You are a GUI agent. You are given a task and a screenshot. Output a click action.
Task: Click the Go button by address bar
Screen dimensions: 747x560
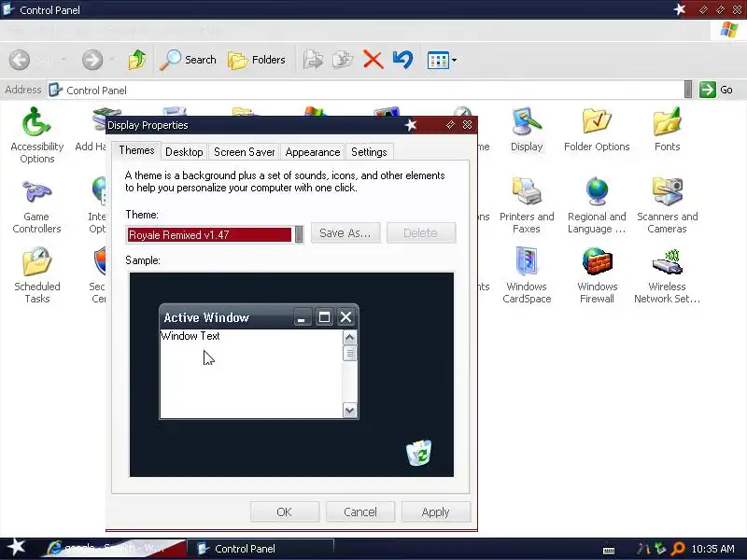716,90
